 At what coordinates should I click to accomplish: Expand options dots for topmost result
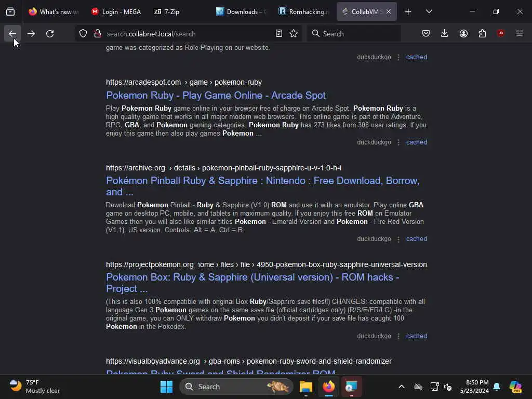point(398,57)
